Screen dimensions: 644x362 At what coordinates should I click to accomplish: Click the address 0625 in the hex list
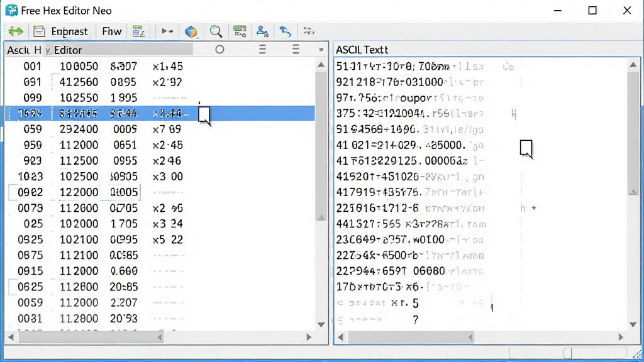[x=30, y=287]
